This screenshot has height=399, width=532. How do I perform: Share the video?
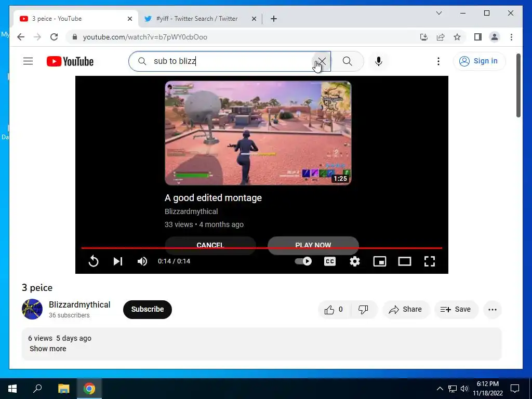(406, 310)
